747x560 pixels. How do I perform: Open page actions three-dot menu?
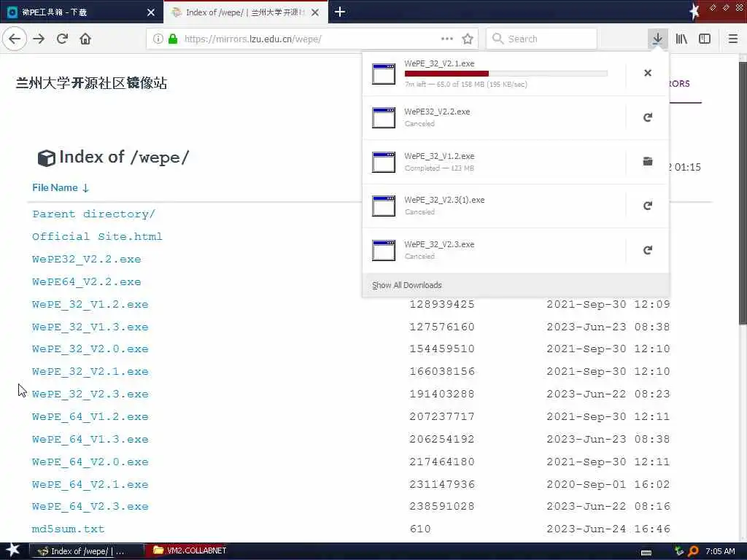447,39
